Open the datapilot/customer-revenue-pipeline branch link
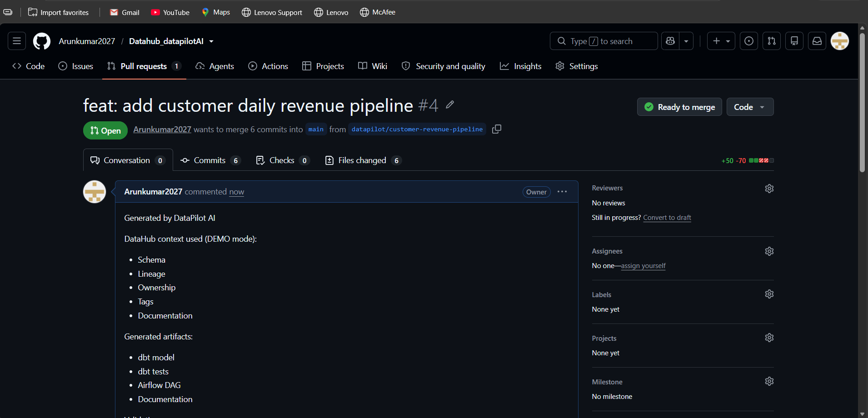This screenshot has width=868, height=418. pyautogui.click(x=417, y=129)
